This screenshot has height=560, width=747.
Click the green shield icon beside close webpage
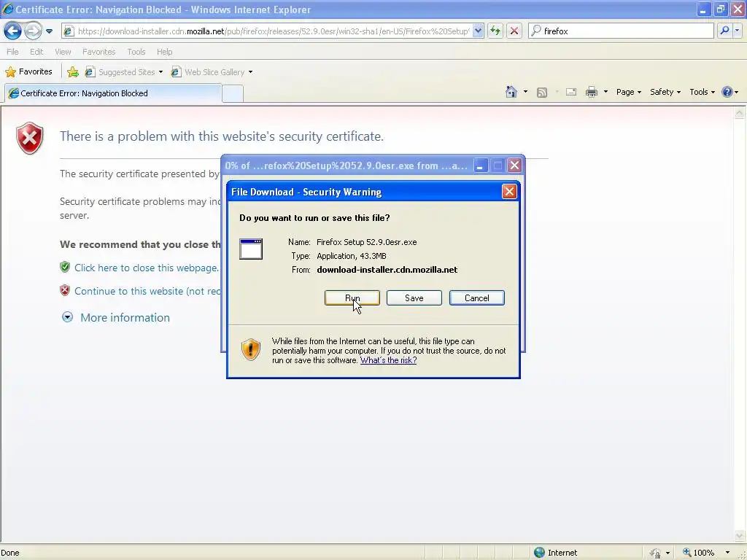[x=65, y=267]
